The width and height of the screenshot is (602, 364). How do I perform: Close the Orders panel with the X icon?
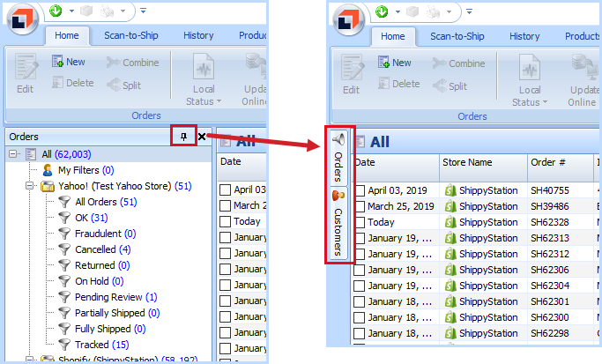click(x=202, y=137)
